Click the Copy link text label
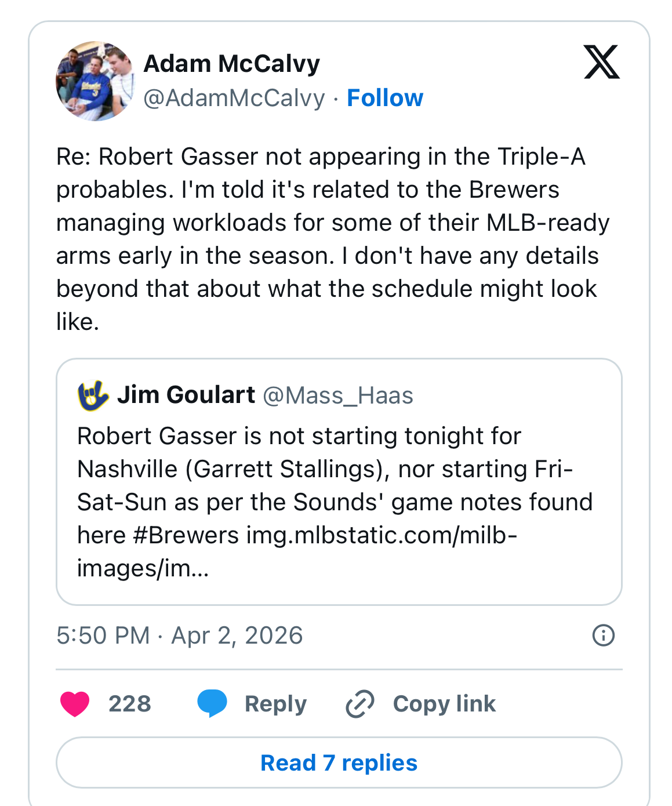 [444, 704]
